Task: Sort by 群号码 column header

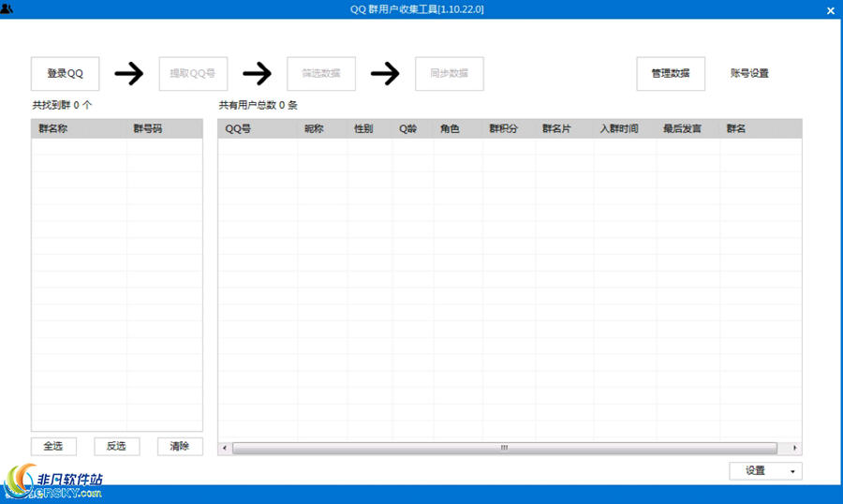Action: tap(165, 129)
